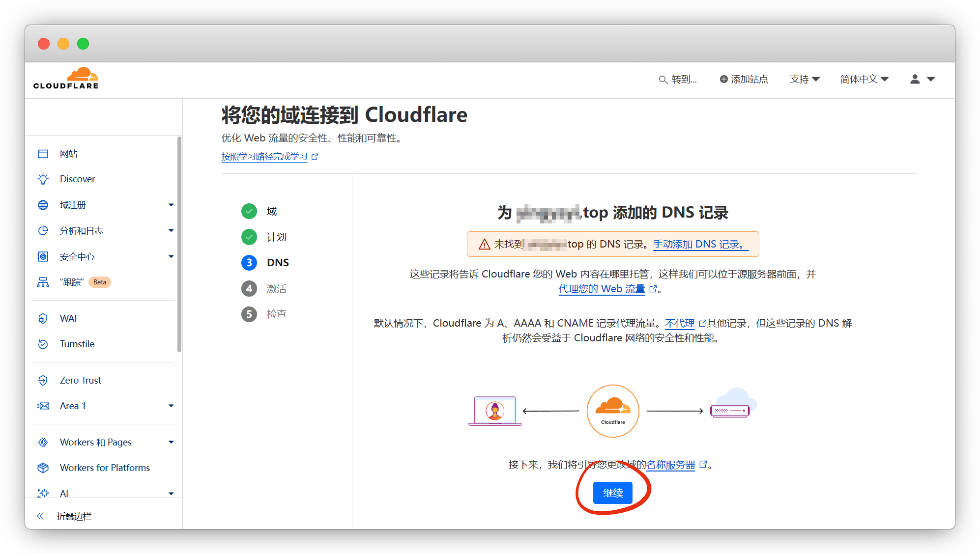This screenshot has height=554, width=980.
Task: Click the Workers for Platforms cube icon
Action: pyautogui.click(x=43, y=468)
